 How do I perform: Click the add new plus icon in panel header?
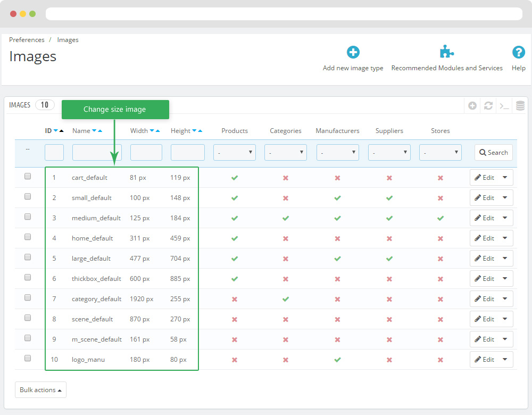tap(472, 106)
